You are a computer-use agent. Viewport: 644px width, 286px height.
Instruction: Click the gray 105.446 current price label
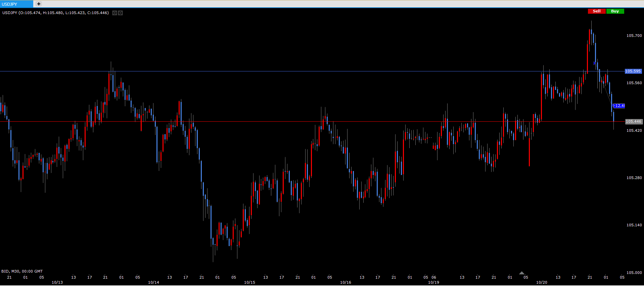point(633,121)
